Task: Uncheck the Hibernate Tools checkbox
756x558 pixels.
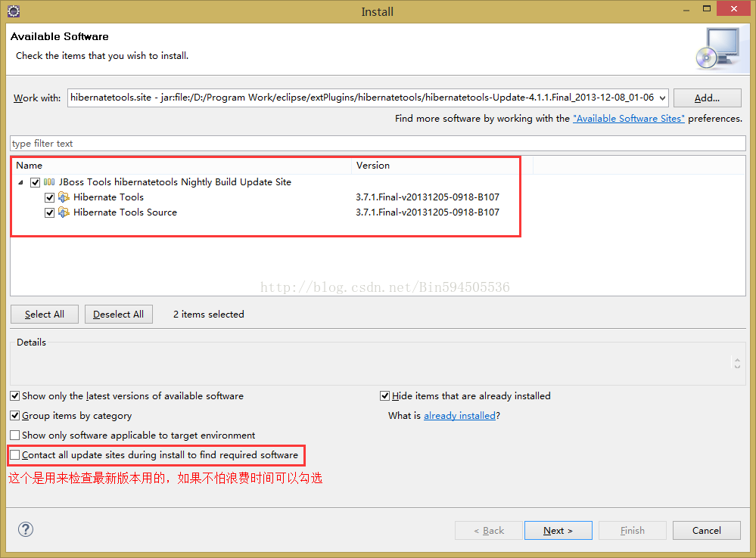Action: pyautogui.click(x=49, y=197)
